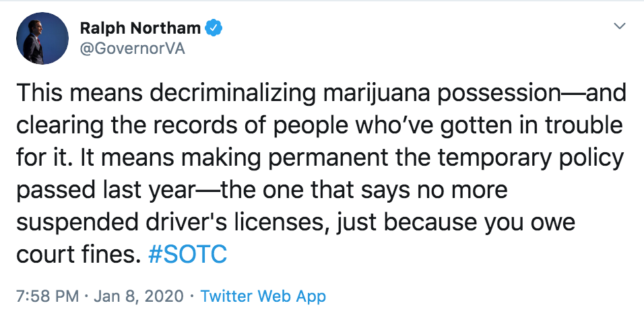Open the #SOTC hashtag
644x322 pixels.
click(186, 255)
